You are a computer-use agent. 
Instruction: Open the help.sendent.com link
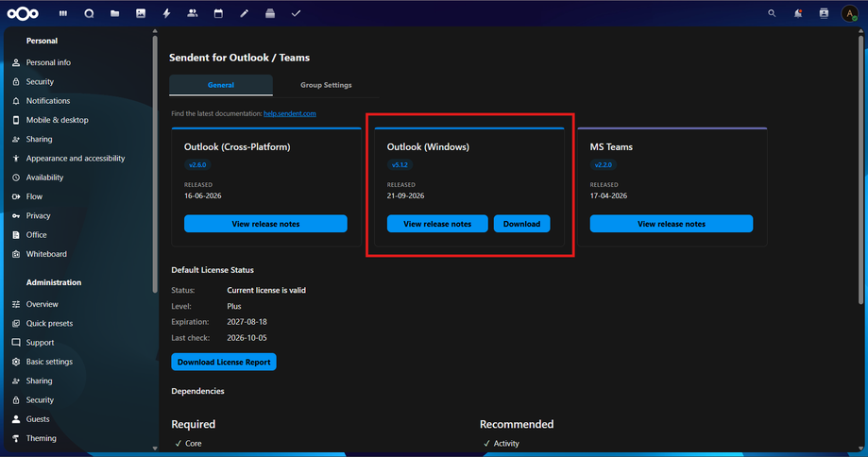coord(290,113)
